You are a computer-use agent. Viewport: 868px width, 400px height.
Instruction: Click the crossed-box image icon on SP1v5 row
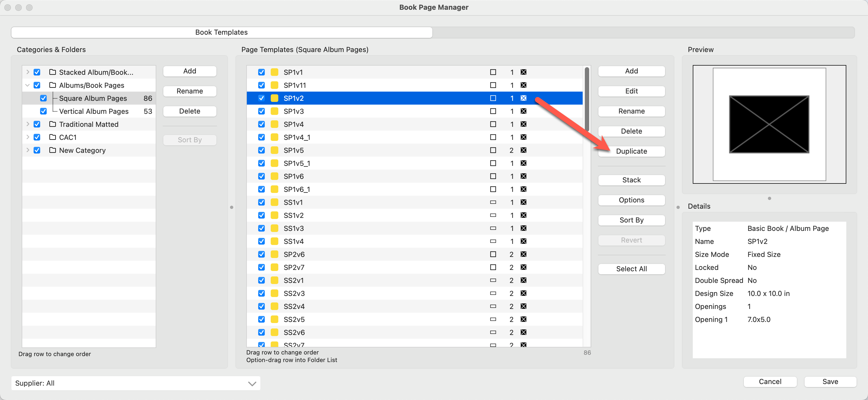point(523,150)
